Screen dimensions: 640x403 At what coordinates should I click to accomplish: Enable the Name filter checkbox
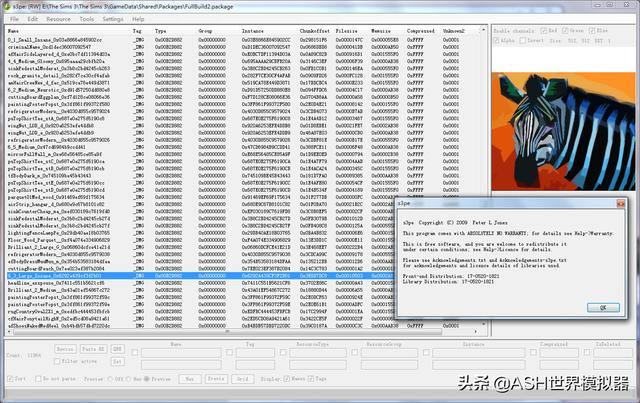click(x=135, y=352)
